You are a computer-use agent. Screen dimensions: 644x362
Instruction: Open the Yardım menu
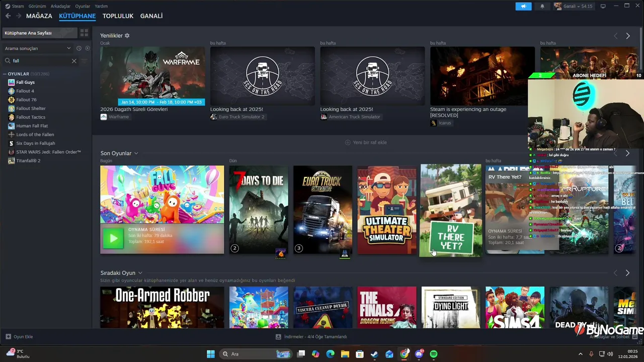point(101,6)
